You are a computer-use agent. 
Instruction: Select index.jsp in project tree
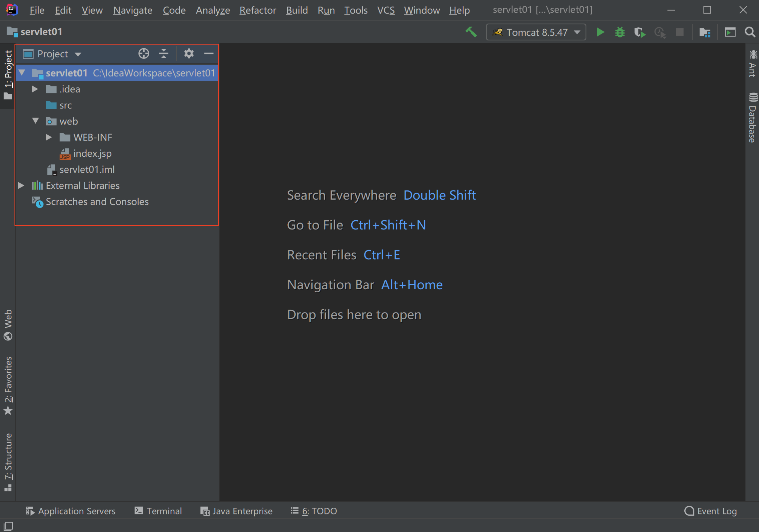pos(92,153)
